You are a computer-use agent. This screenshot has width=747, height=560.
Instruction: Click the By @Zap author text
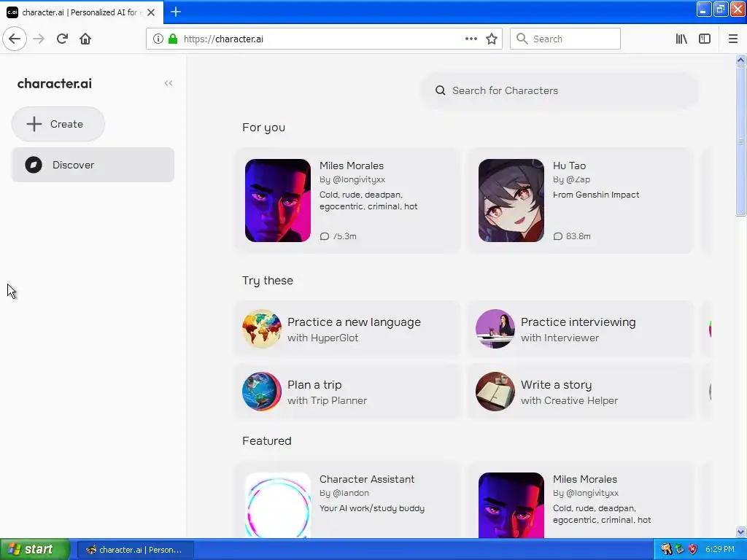coord(572,179)
